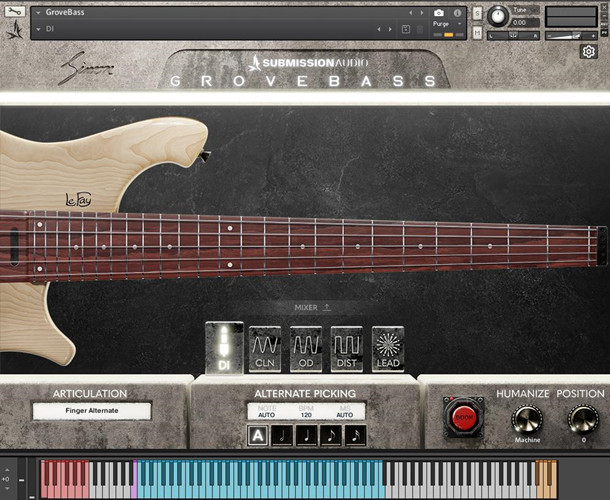The height and width of the screenshot is (500, 610).
Task: Save the DI snapshot with disk icon
Action: click(406, 29)
